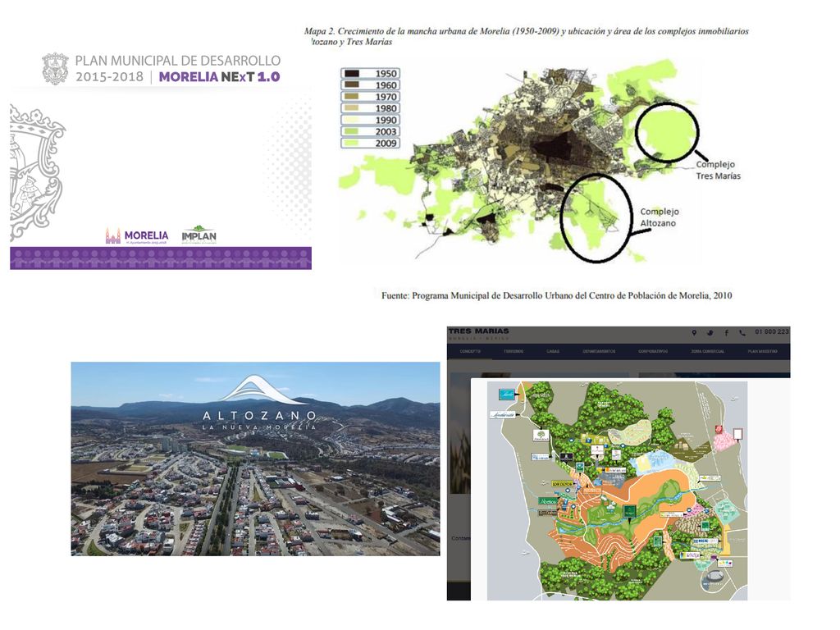
Task: Click the location pin icon in Tres Marias header
Action: (694, 333)
